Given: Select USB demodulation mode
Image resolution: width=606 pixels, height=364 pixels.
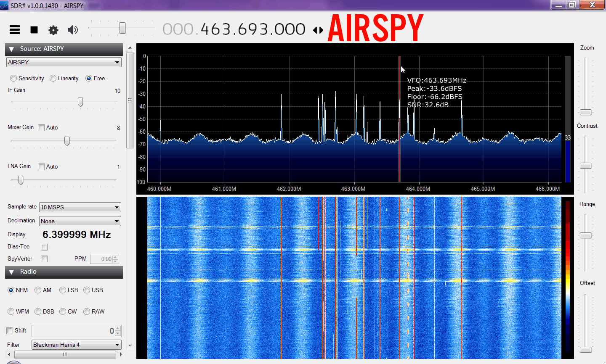Looking at the screenshot, I should (x=87, y=290).
